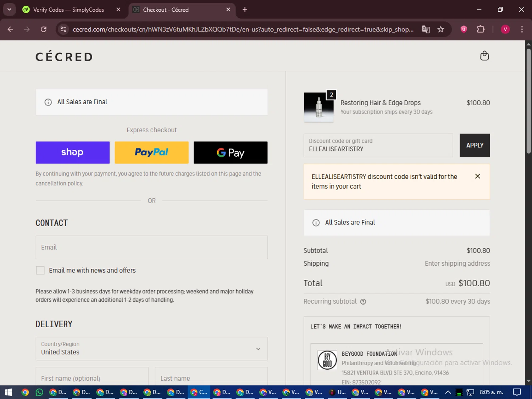Viewport: 532px width, 399px height.
Task: Close the Checkout - Cécred tab
Action: (228, 10)
